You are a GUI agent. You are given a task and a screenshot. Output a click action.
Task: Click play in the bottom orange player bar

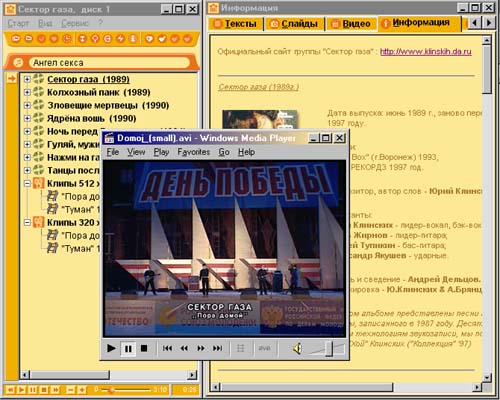[21, 389]
